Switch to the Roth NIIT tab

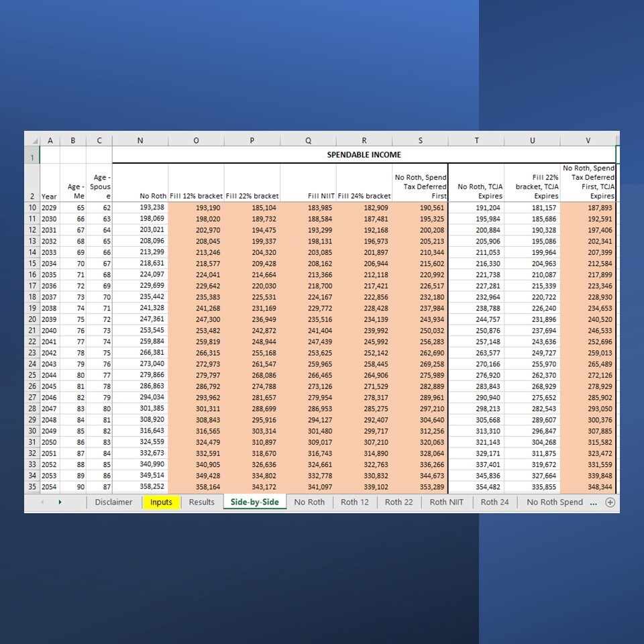pyautogui.click(x=447, y=502)
